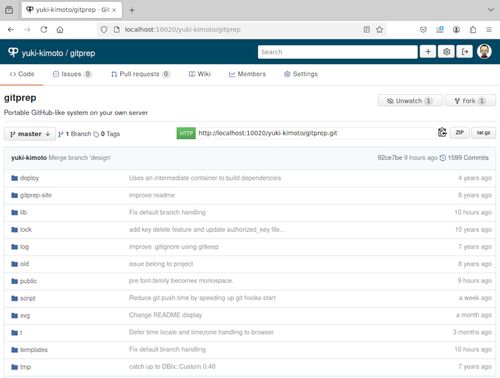500x378 pixels.
Task: Download repository as ZIP
Action: [459, 133]
